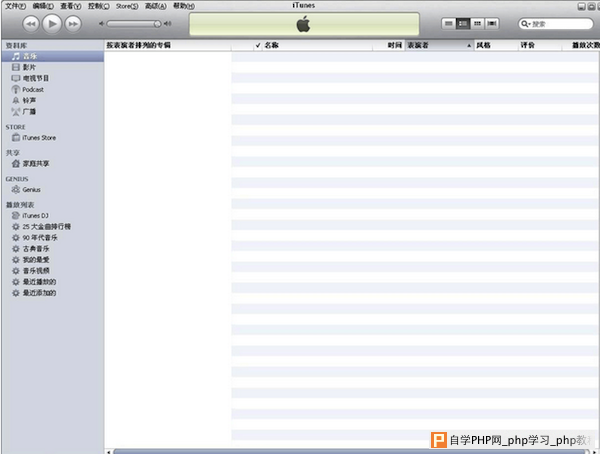Viewport: 600px width, 454px height.
Task: Click the horizontal scrollbar
Action: point(350,452)
